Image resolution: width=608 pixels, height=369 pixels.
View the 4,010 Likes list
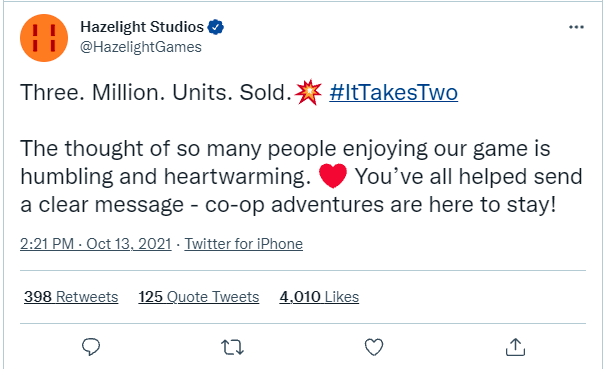[x=319, y=297]
